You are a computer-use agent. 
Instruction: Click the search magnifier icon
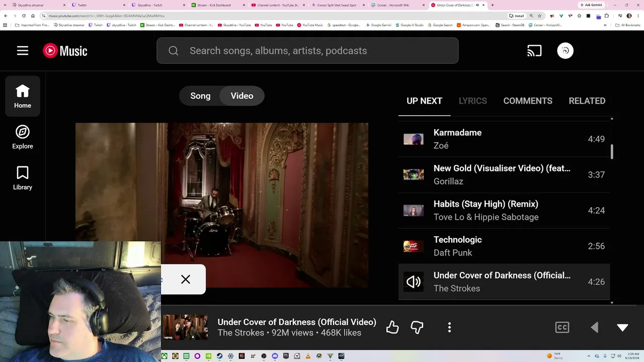174,51
